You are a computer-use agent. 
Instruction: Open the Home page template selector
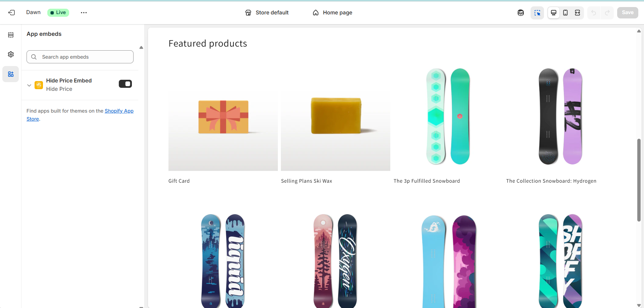click(x=333, y=13)
